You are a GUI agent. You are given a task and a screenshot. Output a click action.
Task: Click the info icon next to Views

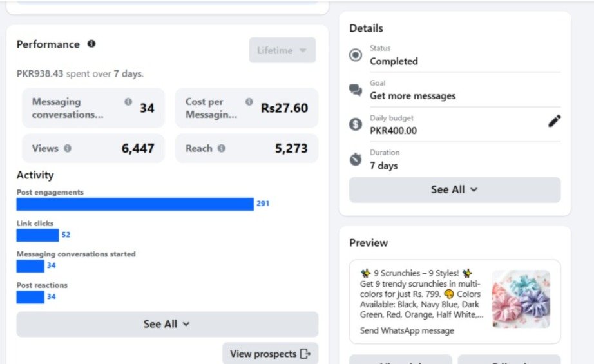pyautogui.click(x=68, y=148)
